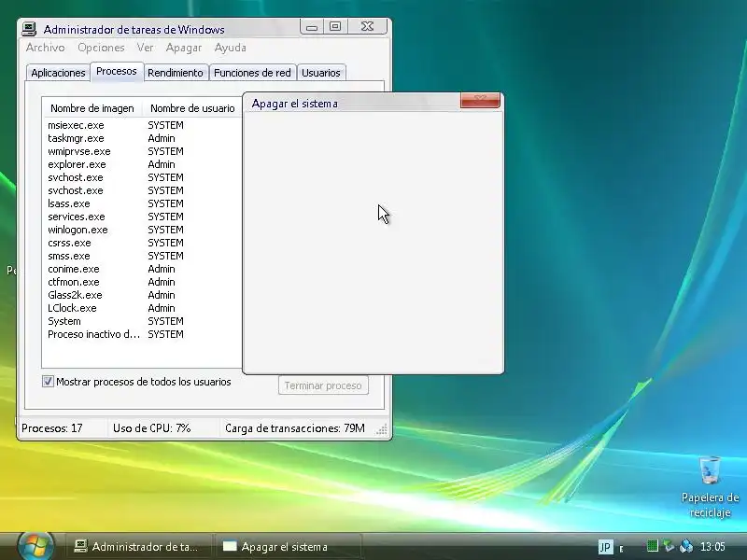The height and width of the screenshot is (560, 747).
Task: Select the System process row
Action: pyautogui.click(x=142, y=321)
